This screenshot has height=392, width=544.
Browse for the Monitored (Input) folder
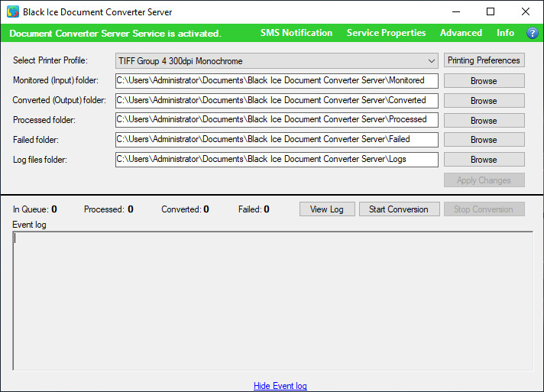click(x=484, y=81)
